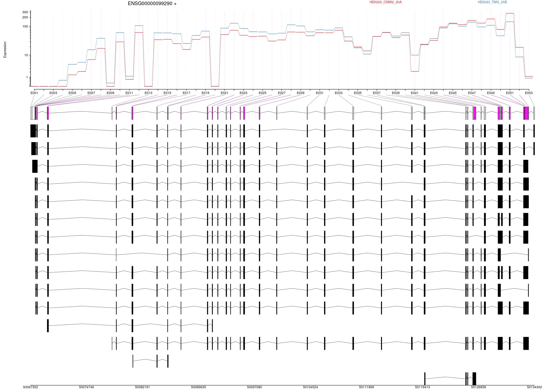Pick exon label E053
Image resolution: width=560 pixels, height=392 pixels.
click(529, 93)
